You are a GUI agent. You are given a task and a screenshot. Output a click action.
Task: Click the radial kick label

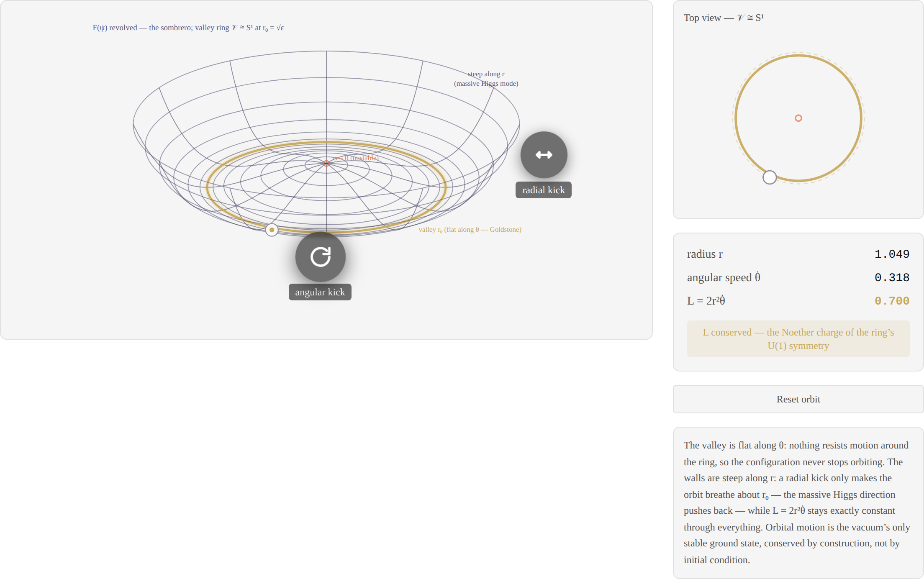coord(543,190)
